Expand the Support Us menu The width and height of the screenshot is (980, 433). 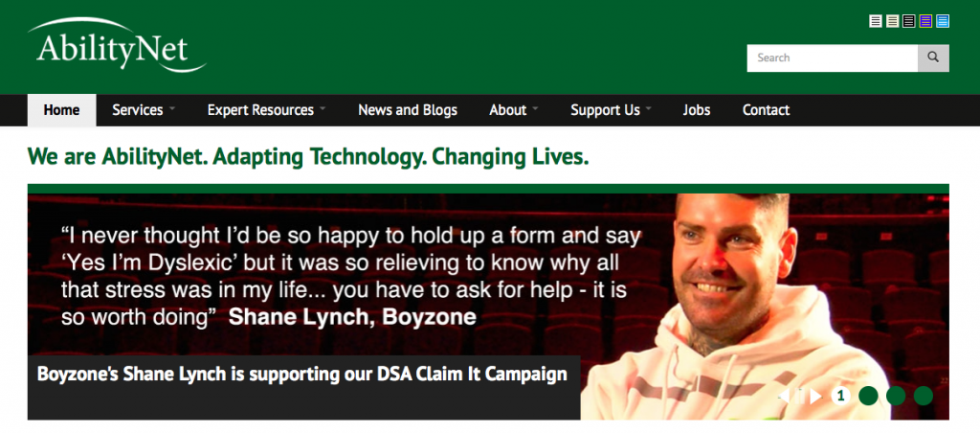tap(611, 110)
